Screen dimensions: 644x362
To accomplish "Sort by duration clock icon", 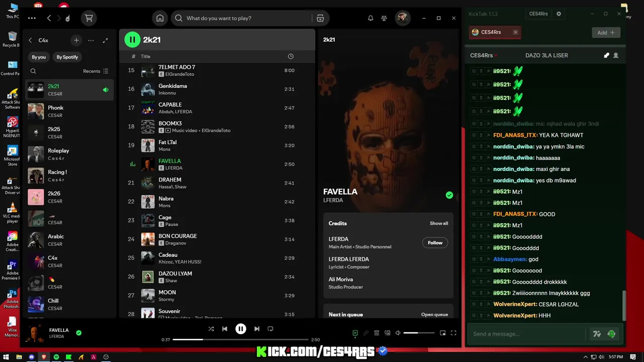I will click(x=290, y=56).
